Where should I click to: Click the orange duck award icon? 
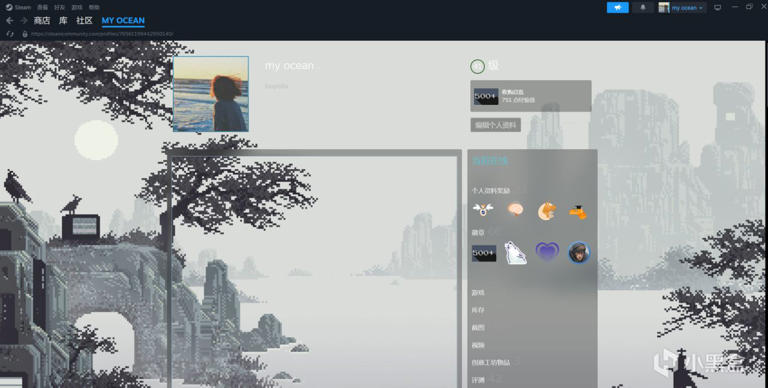578,212
